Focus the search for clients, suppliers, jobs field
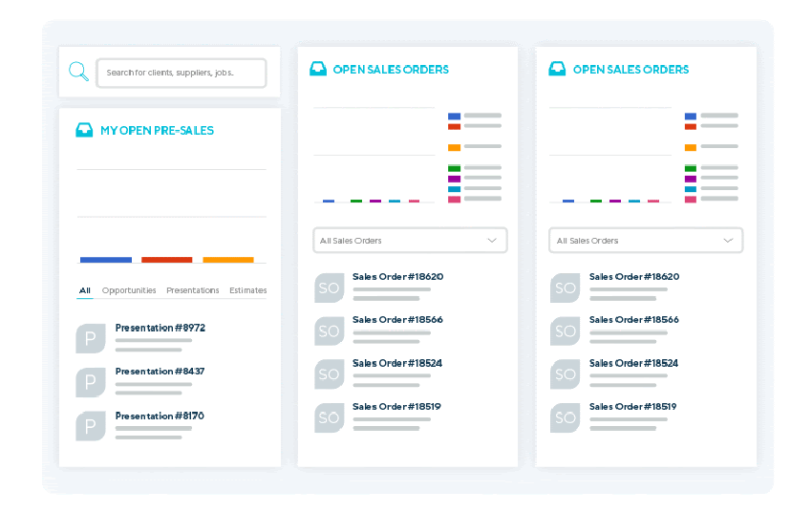This screenshot has height=512, width=812. (182, 73)
